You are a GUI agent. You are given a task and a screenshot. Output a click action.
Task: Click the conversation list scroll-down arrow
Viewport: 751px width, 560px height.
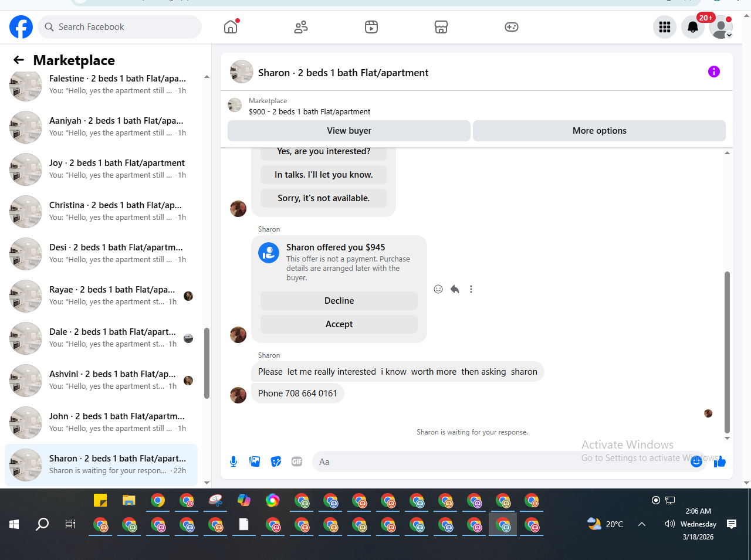pyautogui.click(x=207, y=483)
